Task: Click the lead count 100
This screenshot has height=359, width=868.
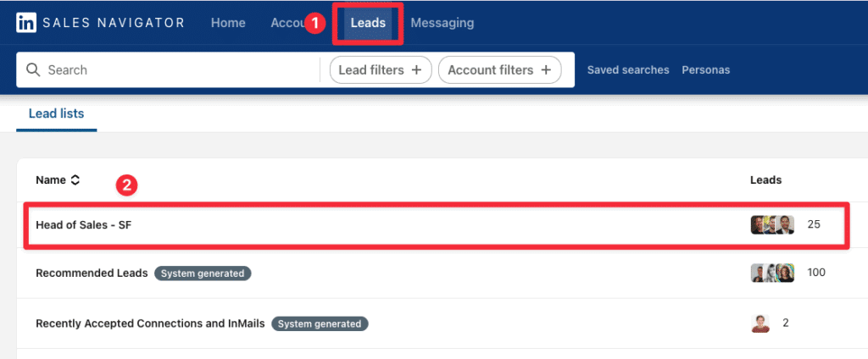Action: 816,273
